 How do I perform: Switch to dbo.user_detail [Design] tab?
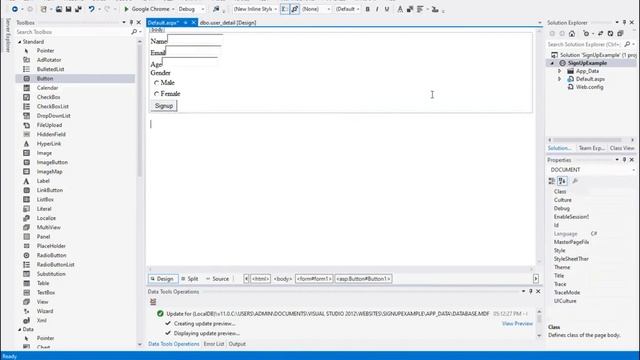click(228, 23)
